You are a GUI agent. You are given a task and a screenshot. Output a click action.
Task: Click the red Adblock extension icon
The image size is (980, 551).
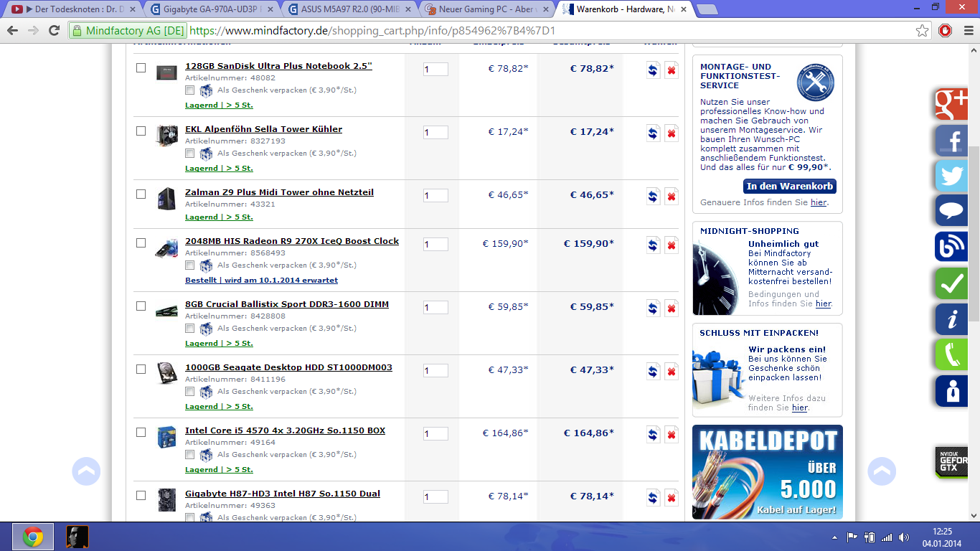click(x=945, y=31)
